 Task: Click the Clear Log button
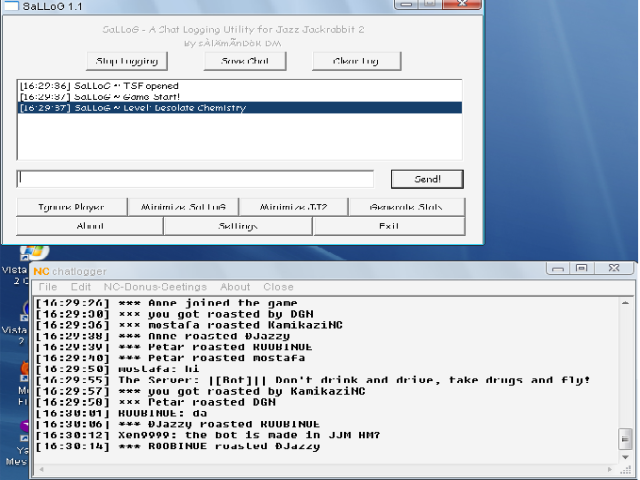pyautogui.click(x=356, y=61)
